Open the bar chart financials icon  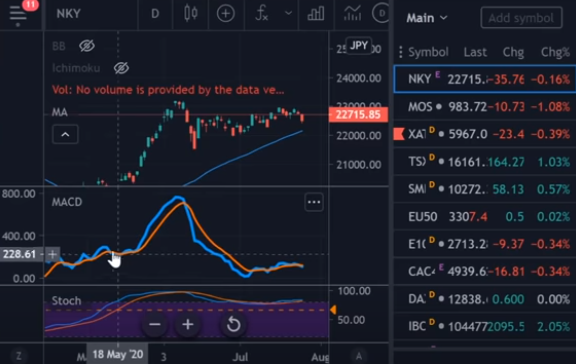point(316,14)
